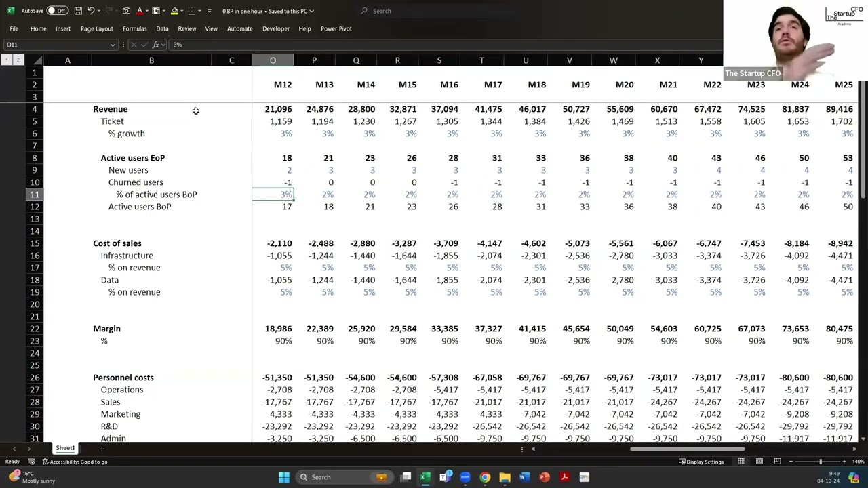Viewport: 868px width, 488px height.
Task: Open the Automate tab
Action: [x=239, y=28]
